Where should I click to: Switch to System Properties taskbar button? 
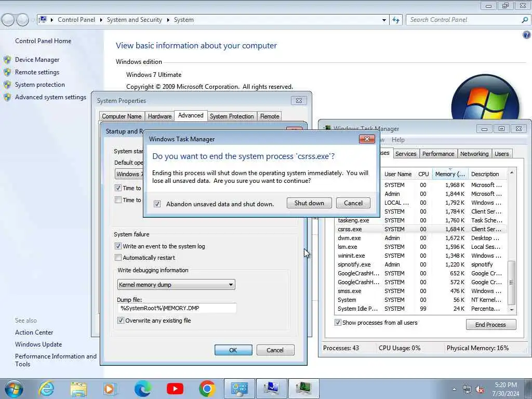(x=271, y=389)
